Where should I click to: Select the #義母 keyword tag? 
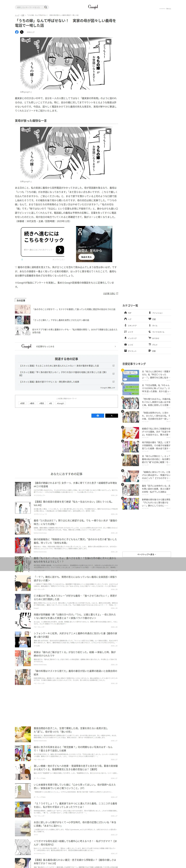(x=32, y=403)
